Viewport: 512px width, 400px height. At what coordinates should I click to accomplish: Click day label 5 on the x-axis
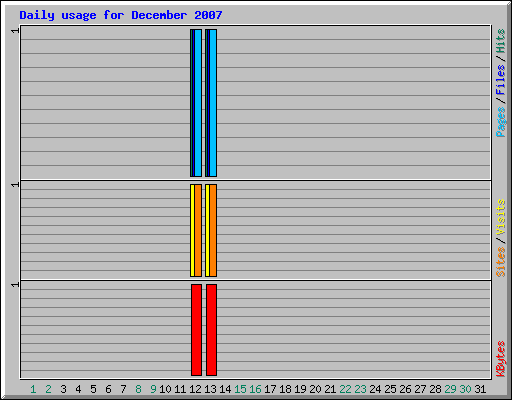pos(93,389)
